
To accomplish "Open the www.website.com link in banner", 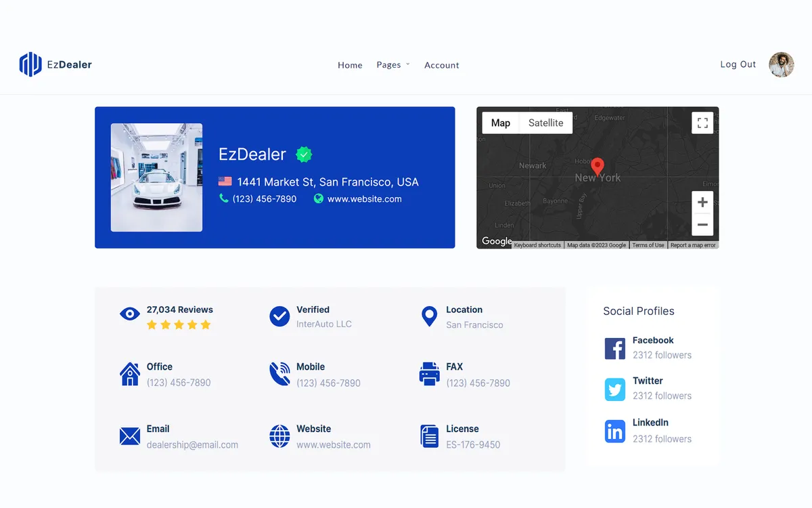I will [x=365, y=199].
